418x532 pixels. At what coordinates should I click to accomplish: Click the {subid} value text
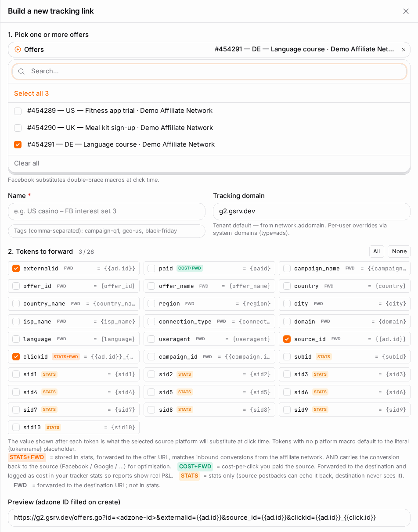click(x=394, y=357)
